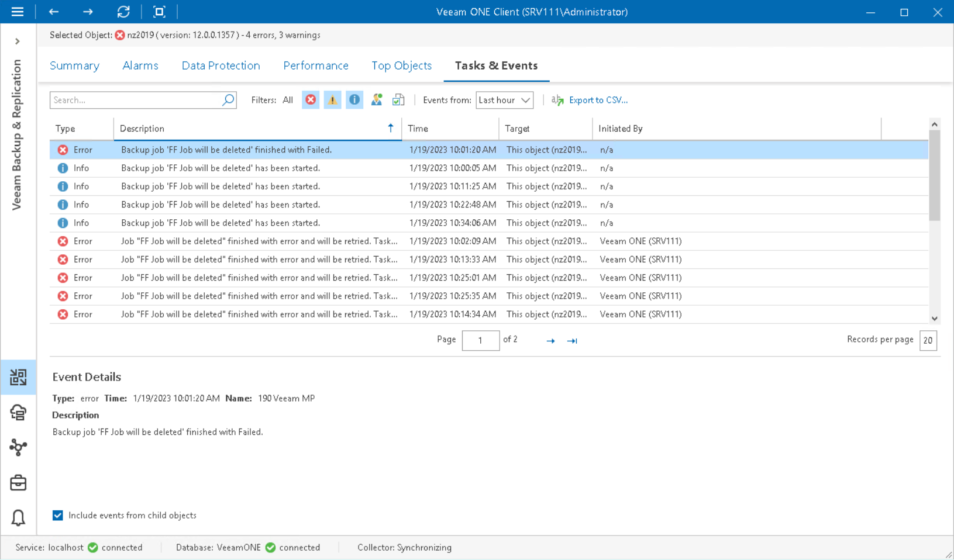Open the Top Objects tab
Screen dimensions: 954x560
(x=401, y=65)
